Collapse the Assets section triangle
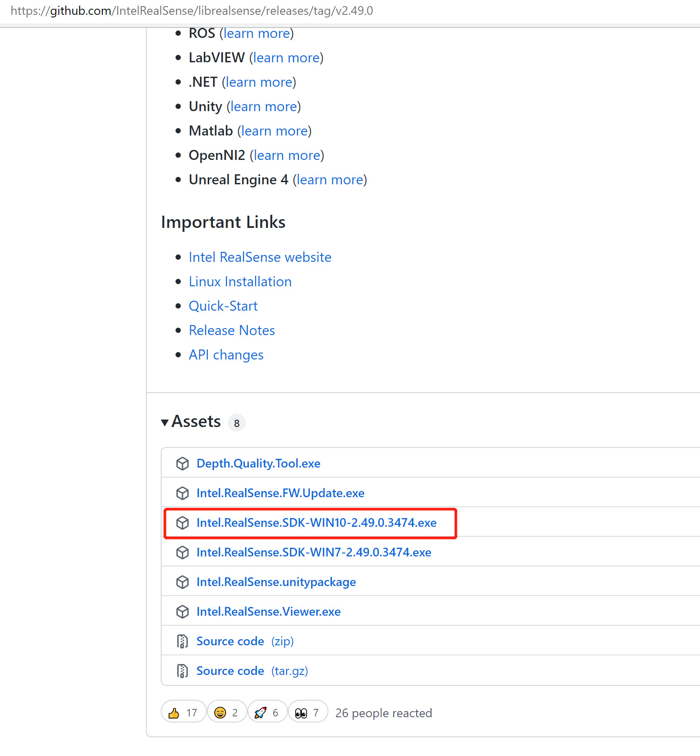This screenshot has width=700, height=756. 165,423
